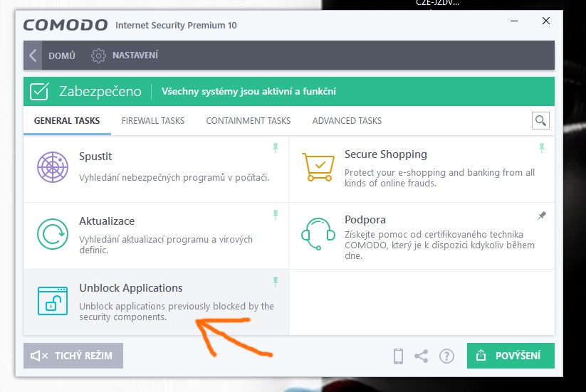Start scan via Spustit title
The width and height of the screenshot is (586, 392).
point(95,157)
